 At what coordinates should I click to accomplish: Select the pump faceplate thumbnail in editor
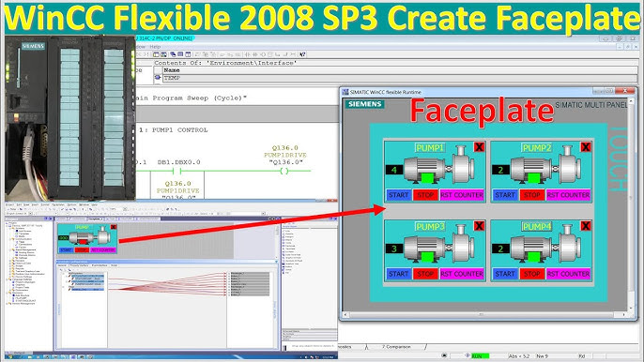coord(87,238)
